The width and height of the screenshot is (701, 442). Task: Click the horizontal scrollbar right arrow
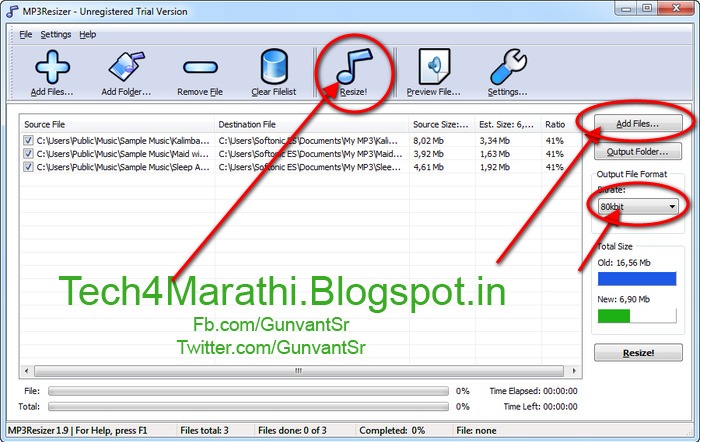[574, 371]
